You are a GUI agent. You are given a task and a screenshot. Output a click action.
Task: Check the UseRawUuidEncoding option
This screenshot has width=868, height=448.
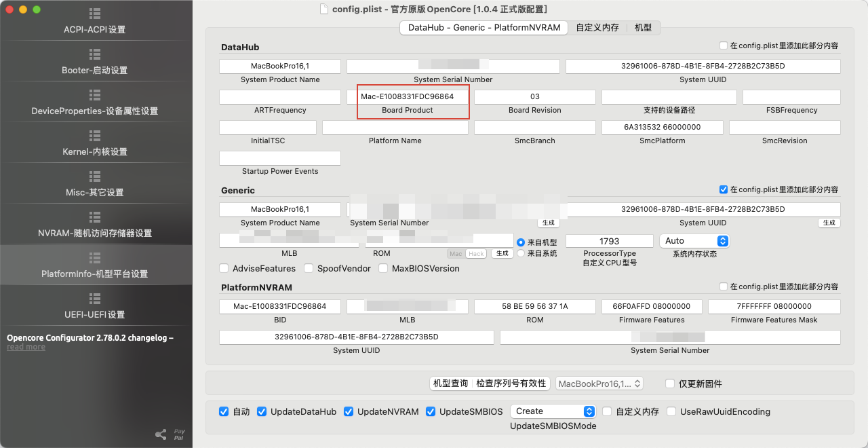(671, 411)
